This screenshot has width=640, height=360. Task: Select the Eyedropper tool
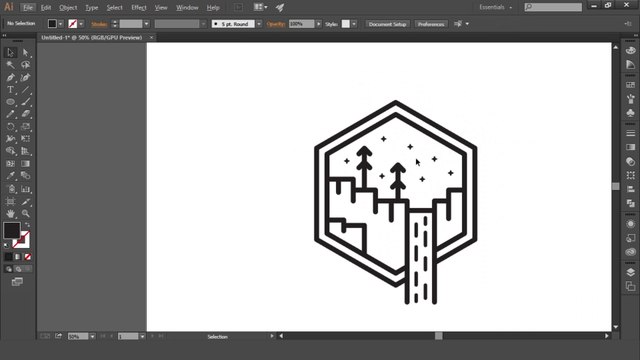click(x=11, y=176)
